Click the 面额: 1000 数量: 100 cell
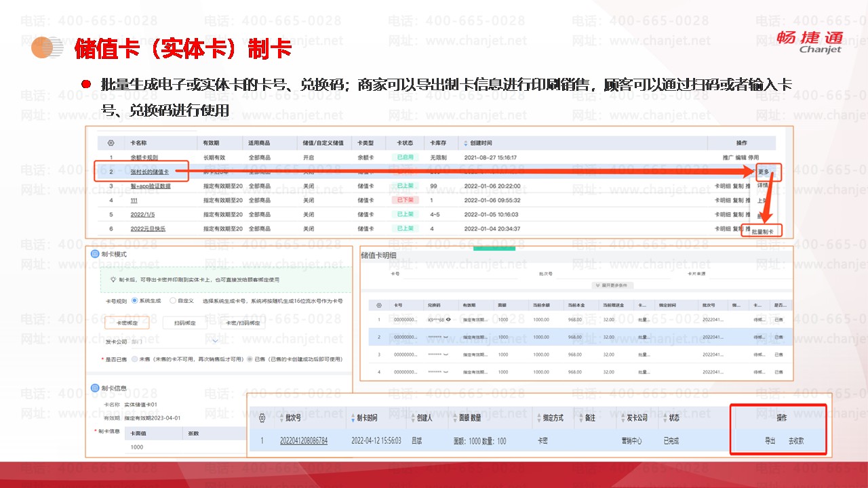868x488 pixels. click(x=479, y=441)
